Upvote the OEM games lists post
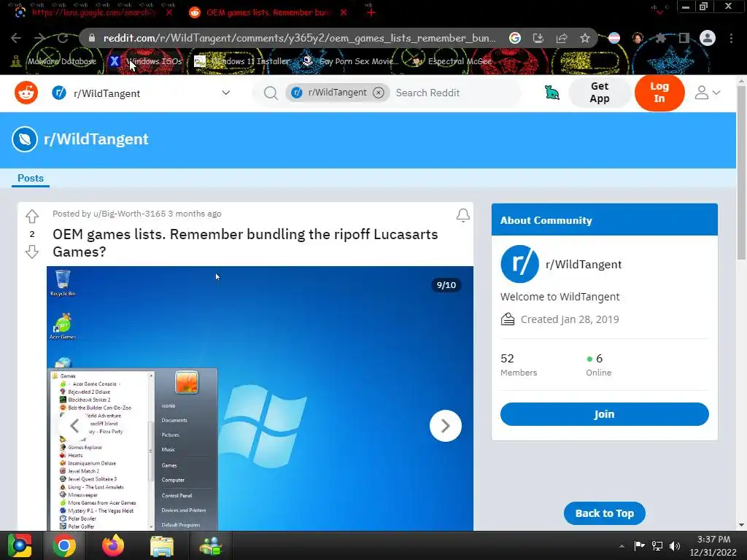Screen dimensions: 747x560 32,216
